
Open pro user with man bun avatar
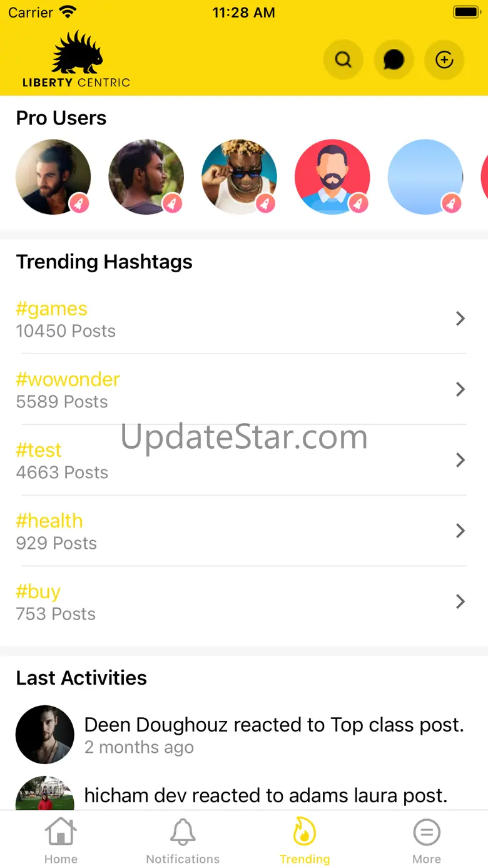coord(53,177)
